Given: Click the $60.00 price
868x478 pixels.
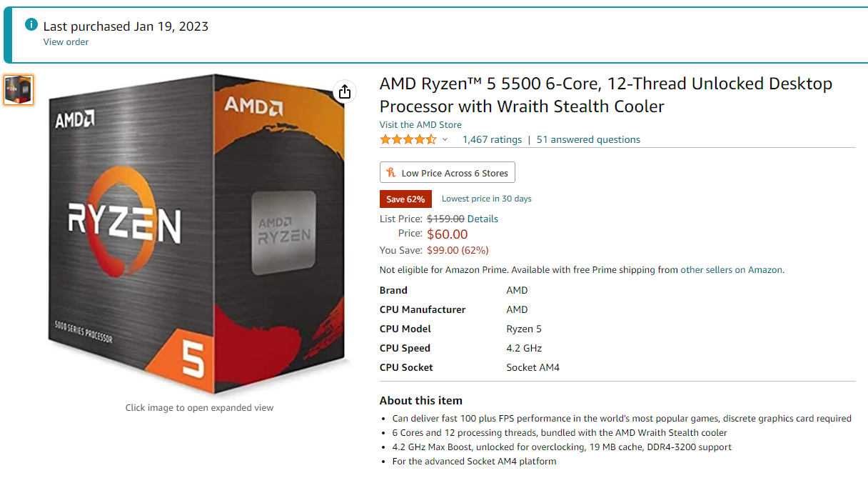Looking at the screenshot, I should [447, 234].
